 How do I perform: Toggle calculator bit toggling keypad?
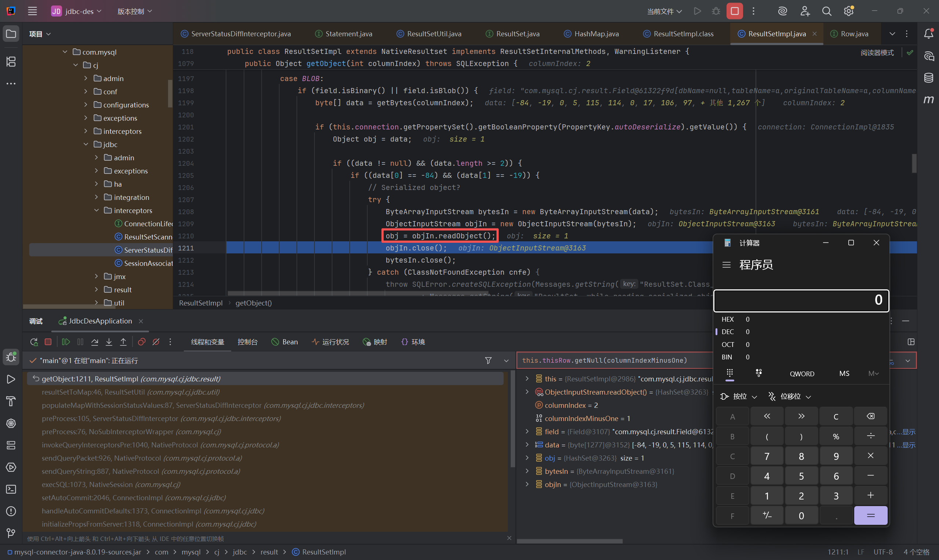point(758,373)
